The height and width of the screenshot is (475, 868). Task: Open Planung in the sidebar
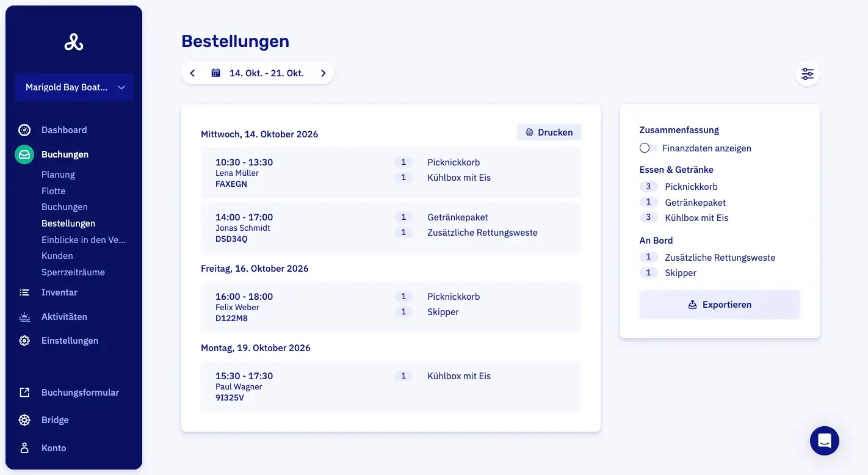[x=58, y=175]
